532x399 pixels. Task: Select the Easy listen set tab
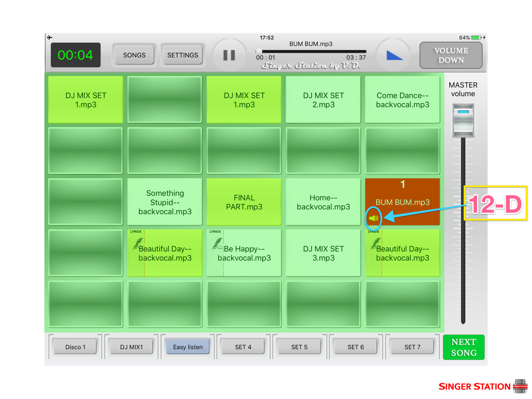[188, 347]
